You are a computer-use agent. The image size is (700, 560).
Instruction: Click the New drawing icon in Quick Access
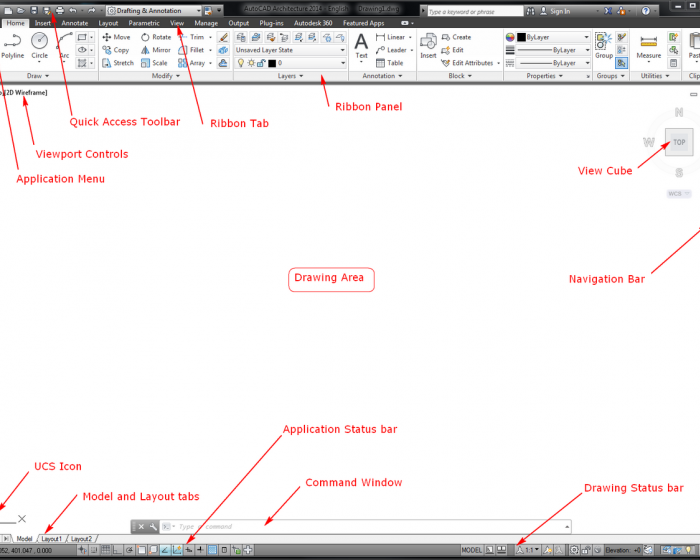pyautogui.click(x=8, y=10)
